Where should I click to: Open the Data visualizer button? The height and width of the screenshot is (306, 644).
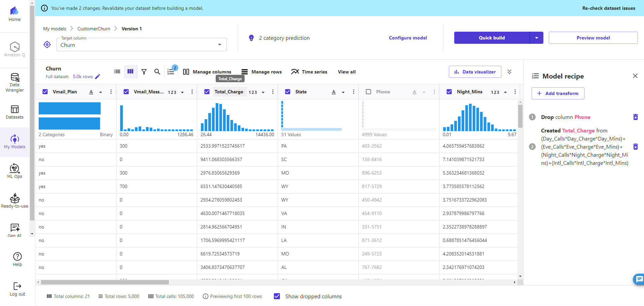coord(475,72)
